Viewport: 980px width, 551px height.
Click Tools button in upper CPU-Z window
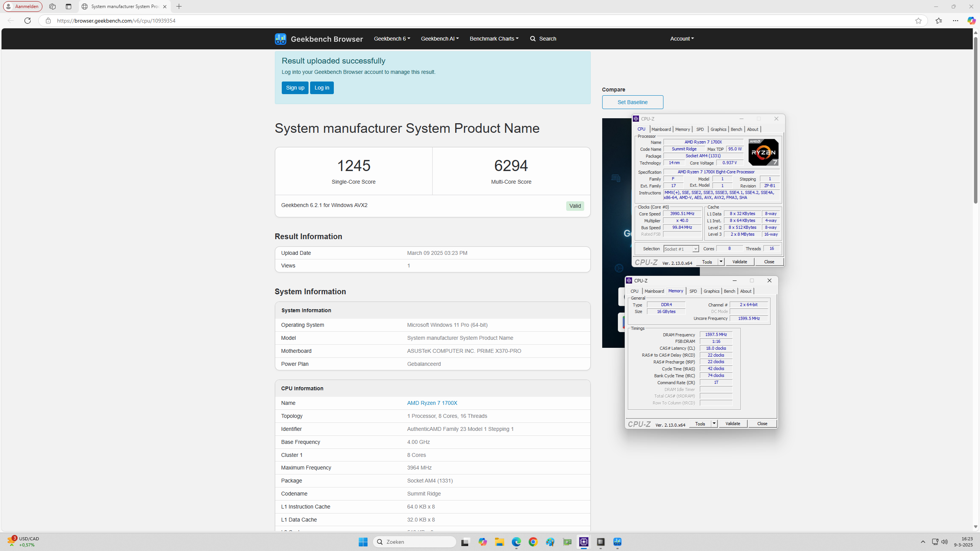707,262
